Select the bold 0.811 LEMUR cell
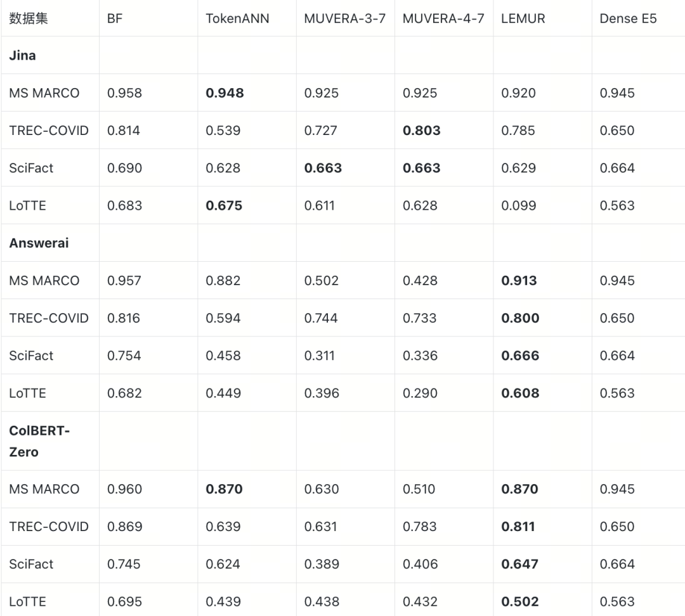Image resolution: width=685 pixels, height=616 pixels. [x=518, y=527]
